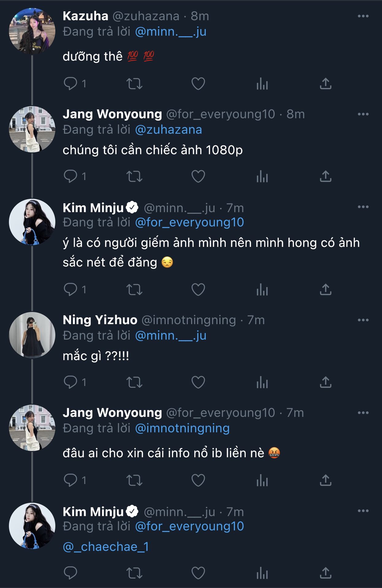
Task: Open Ning Yizhuo's profile name
Action: tap(100, 320)
